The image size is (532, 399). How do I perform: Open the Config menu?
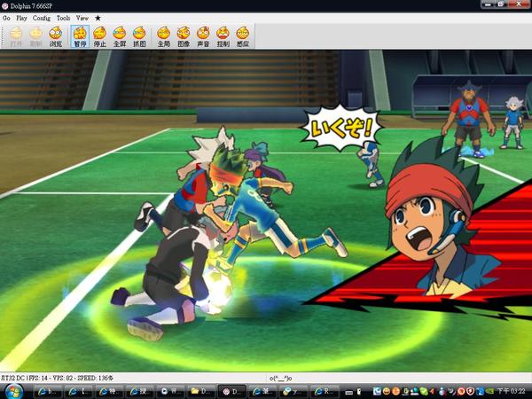click(x=42, y=18)
